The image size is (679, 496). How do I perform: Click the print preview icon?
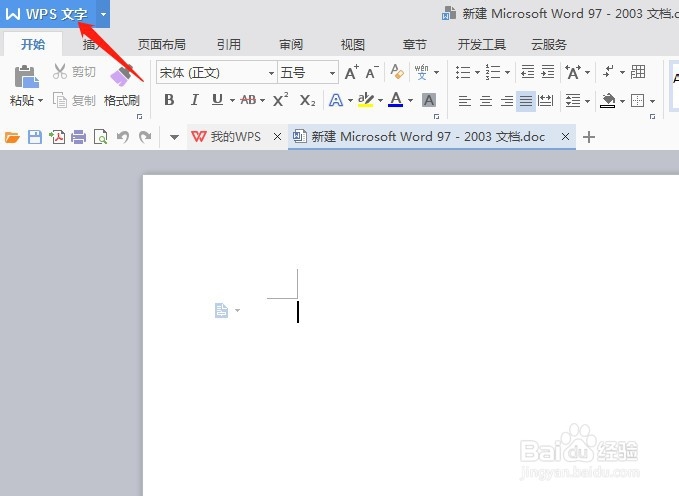coord(100,137)
